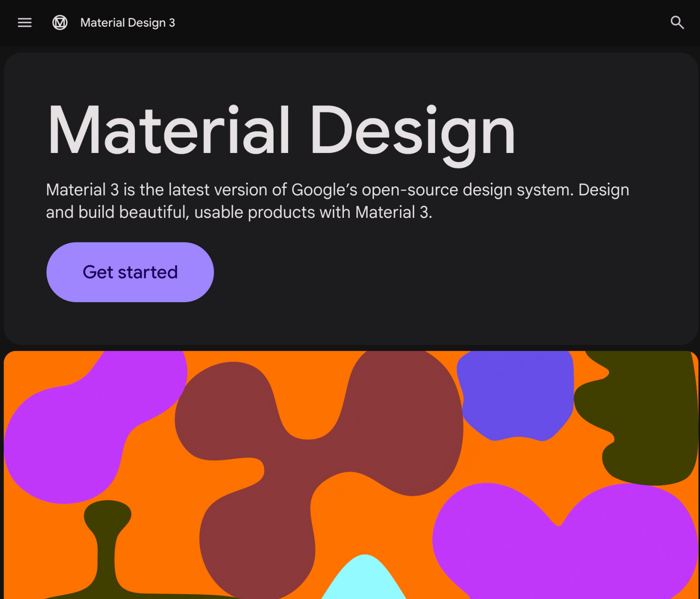The height and width of the screenshot is (599, 700).
Task: Click the text 'usable products with Material 3.'
Action: [x=313, y=212]
